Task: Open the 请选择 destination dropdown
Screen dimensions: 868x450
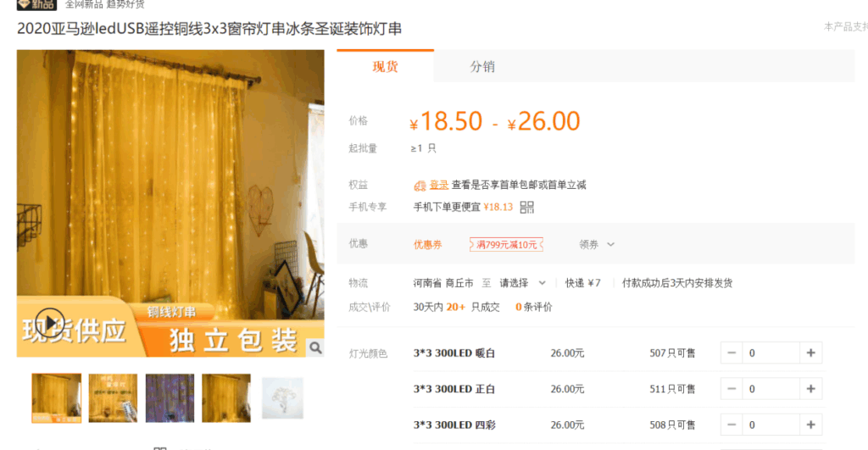Action: [522, 283]
